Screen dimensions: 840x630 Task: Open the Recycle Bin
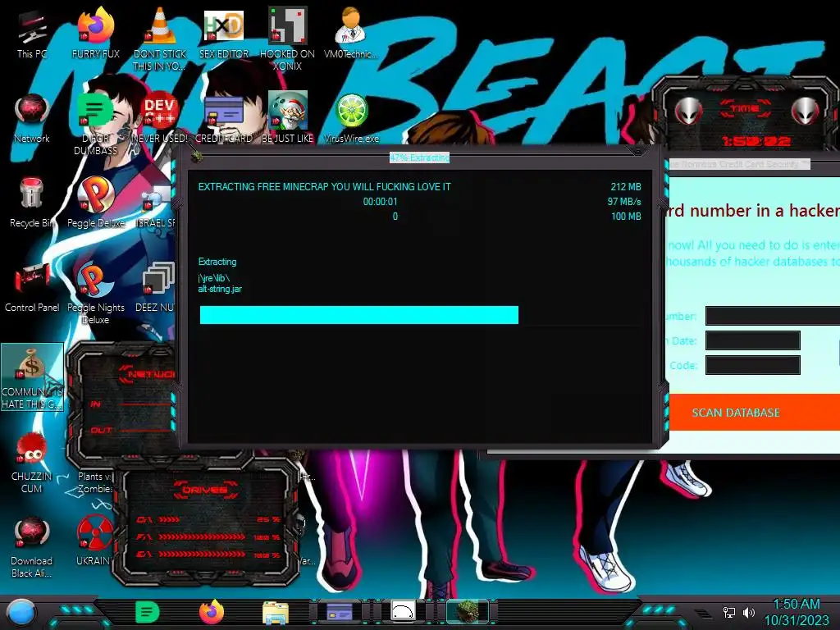32,203
